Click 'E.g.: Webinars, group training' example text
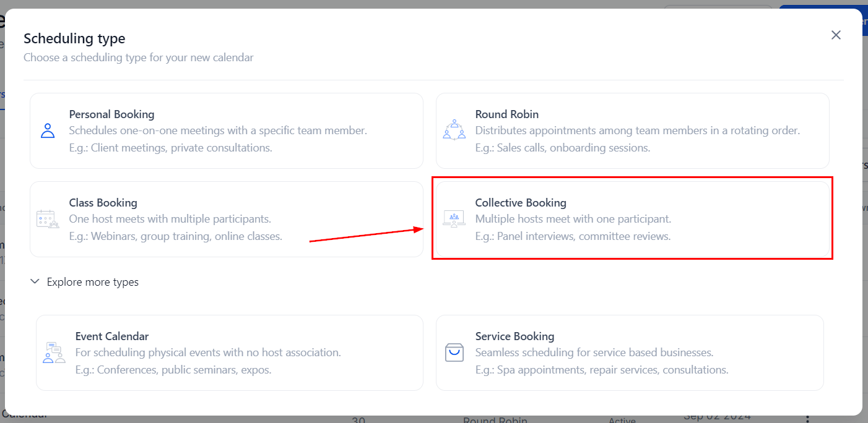Image resolution: width=868 pixels, height=423 pixels. tap(175, 236)
